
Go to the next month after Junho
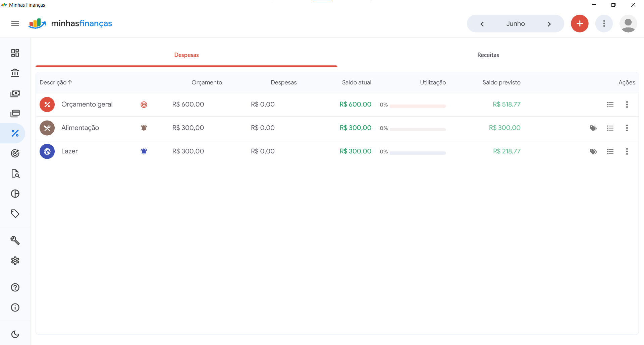click(x=549, y=24)
